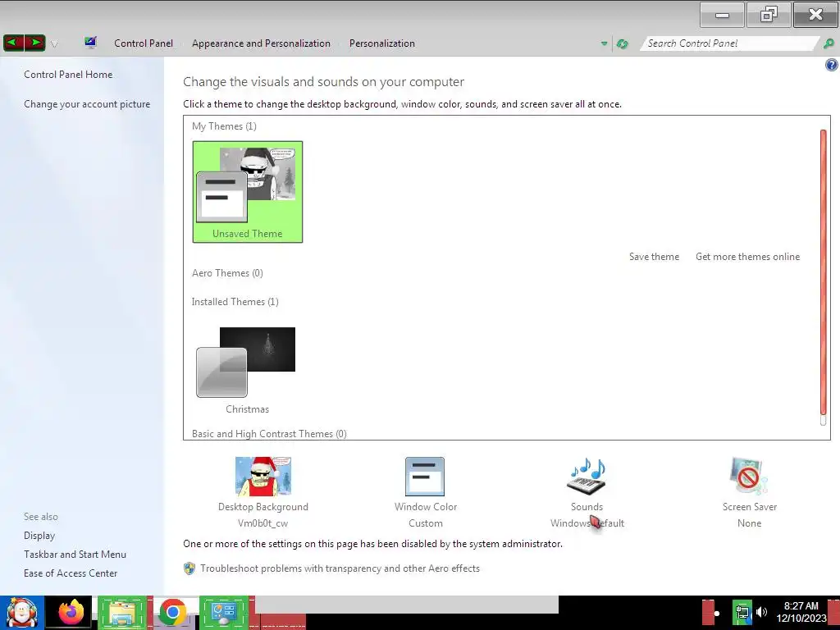Expand the address bar history dropdown
The height and width of the screenshot is (630, 840).
[x=605, y=43]
